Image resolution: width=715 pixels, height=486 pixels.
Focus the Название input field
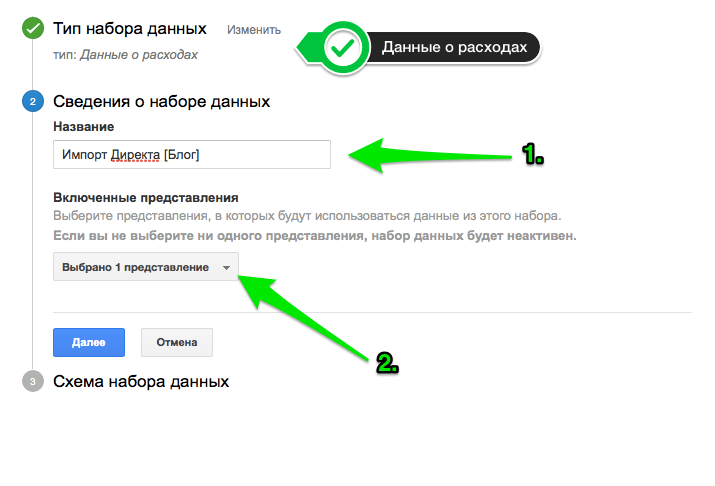[x=192, y=155]
